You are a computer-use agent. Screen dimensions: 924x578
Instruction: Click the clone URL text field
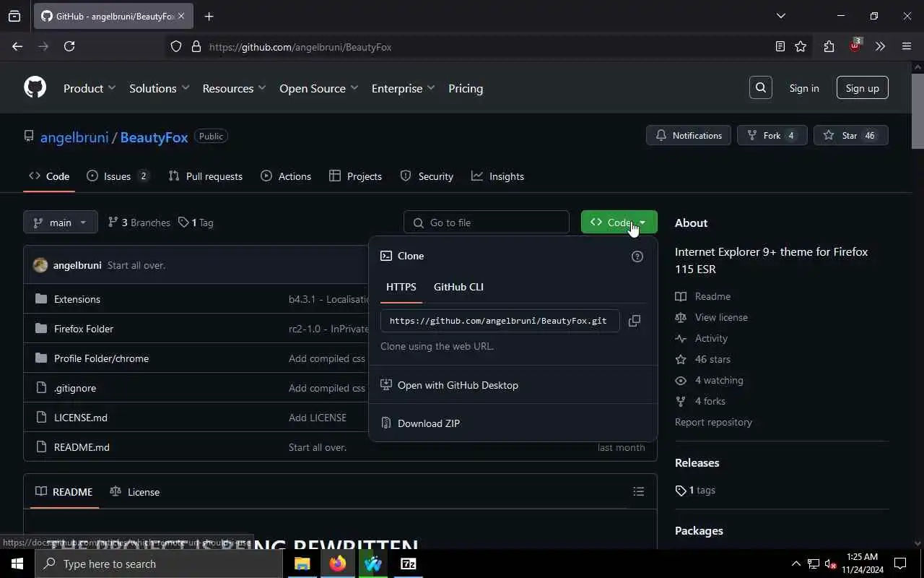coord(500,321)
